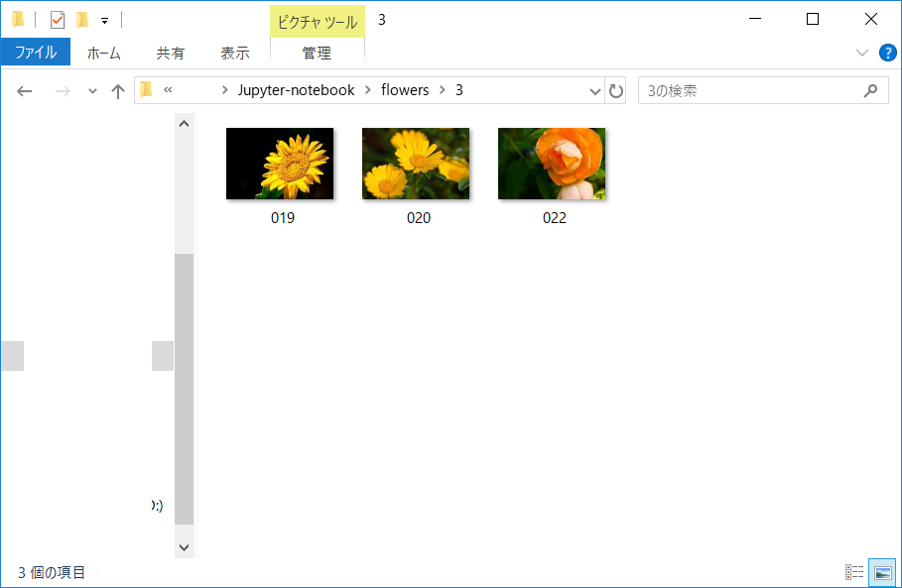Click the search magnifier icon
This screenshot has height=588, width=902.
pos(871,90)
